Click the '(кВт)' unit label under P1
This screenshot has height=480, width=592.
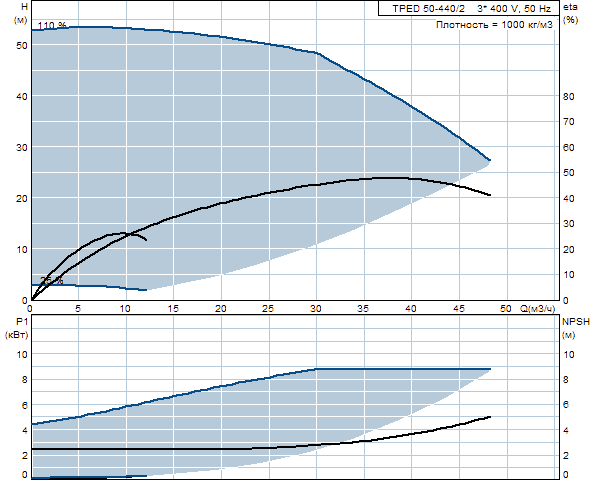(16, 335)
